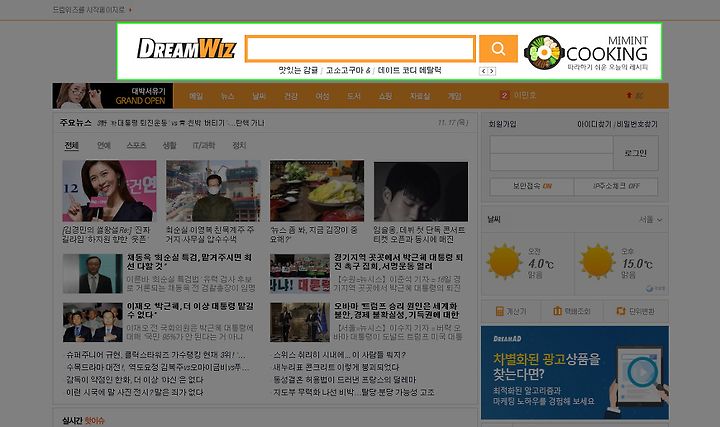Viewport: 720px width, 427px height.
Task: Open the 실시간 핫이슈 section header
Action: (x=84, y=421)
